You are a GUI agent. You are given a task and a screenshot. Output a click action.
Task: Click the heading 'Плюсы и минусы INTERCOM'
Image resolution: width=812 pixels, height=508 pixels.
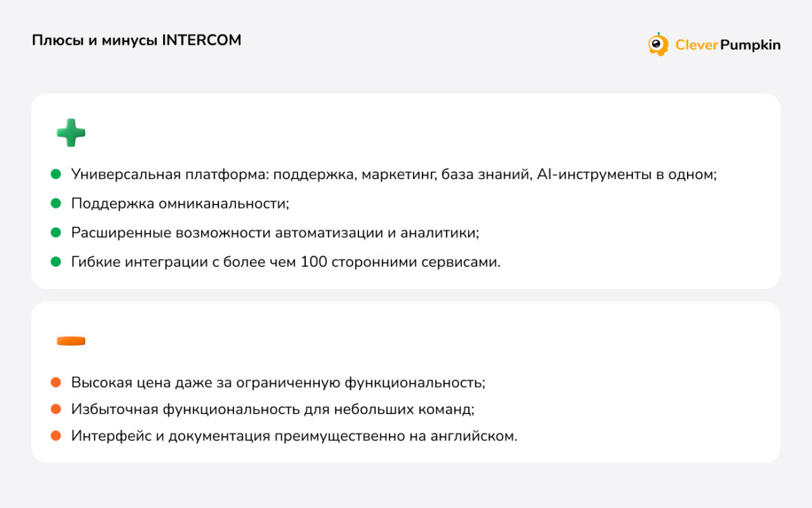(x=137, y=40)
